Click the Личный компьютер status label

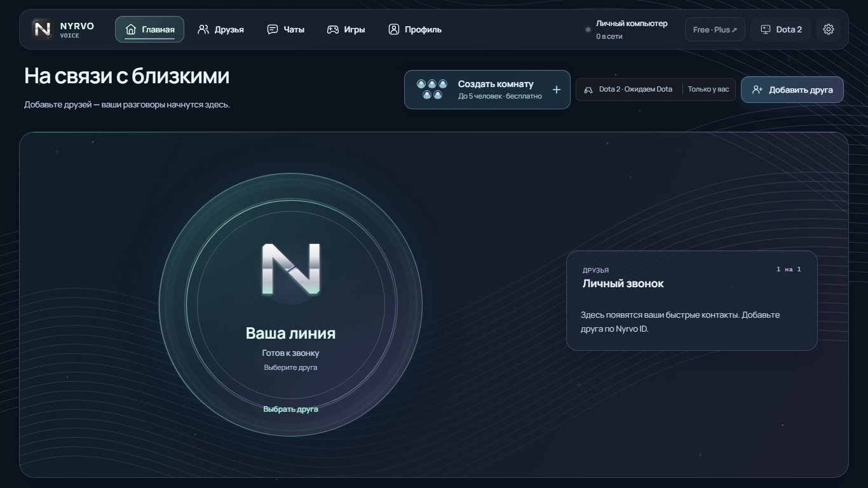click(x=632, y=24)
